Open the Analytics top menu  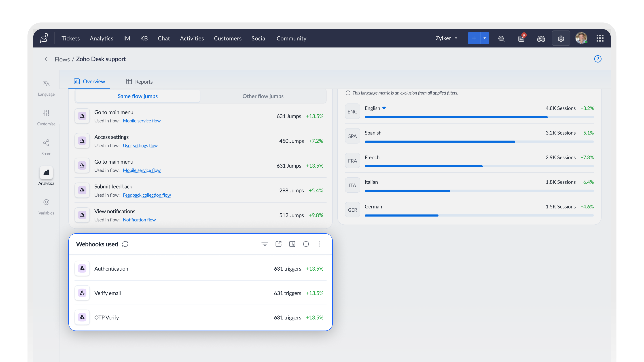tap(101, 38)
